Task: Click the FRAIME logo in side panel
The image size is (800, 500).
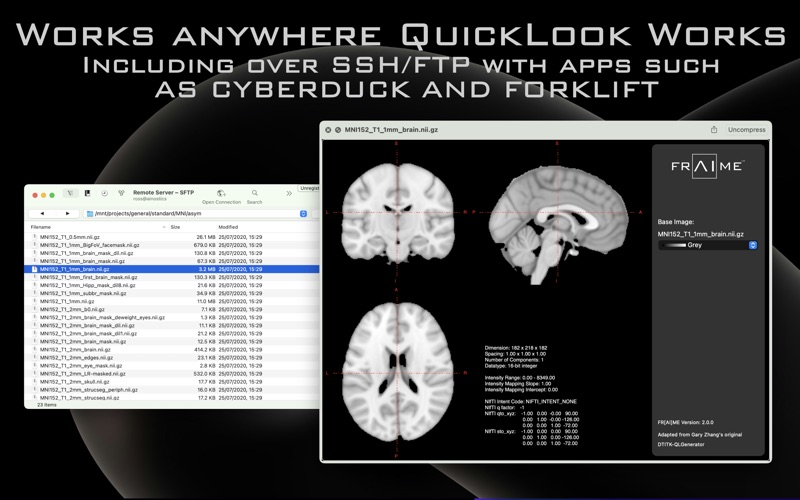Action: click(708, 166)
